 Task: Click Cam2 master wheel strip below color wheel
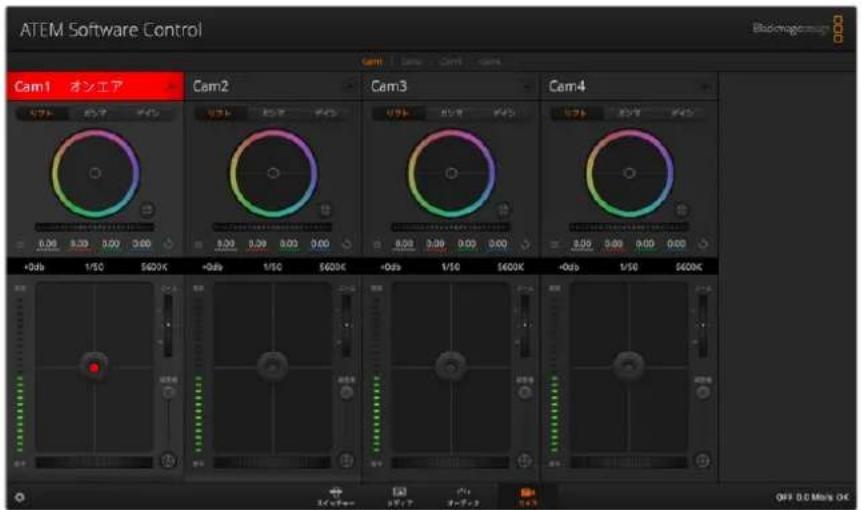click(273, 227)
